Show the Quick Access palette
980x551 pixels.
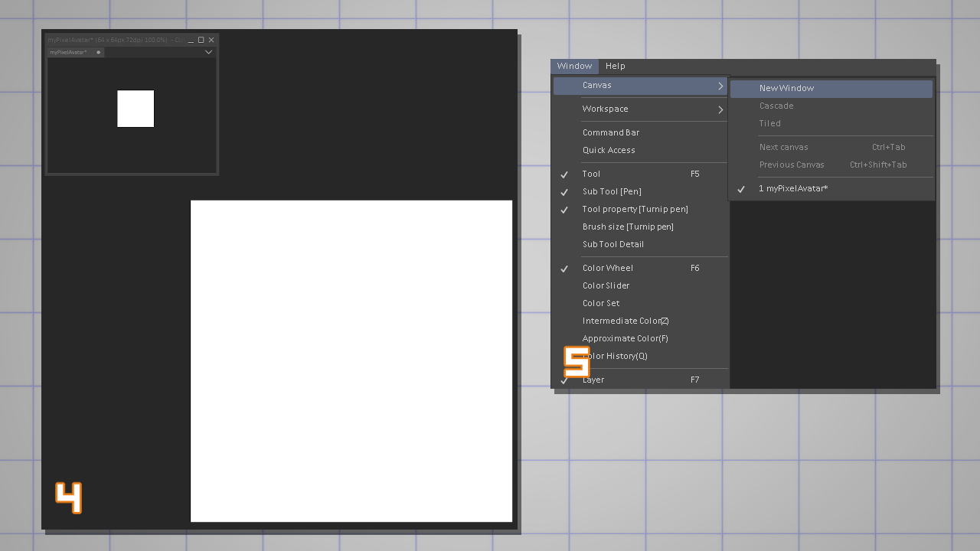tap(609, 151)
